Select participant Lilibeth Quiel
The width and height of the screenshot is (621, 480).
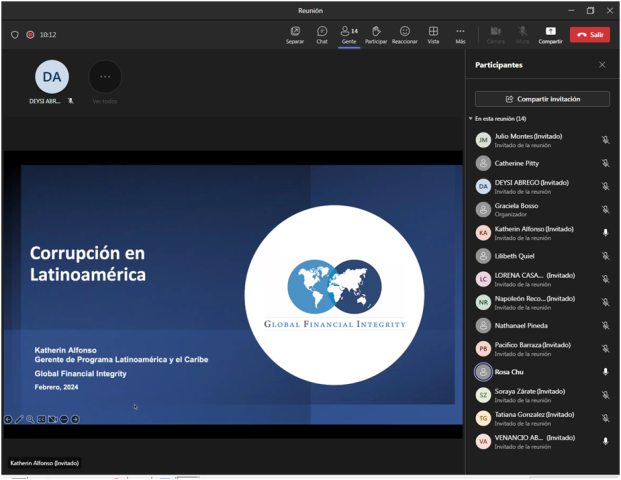(x=542, y=256)
